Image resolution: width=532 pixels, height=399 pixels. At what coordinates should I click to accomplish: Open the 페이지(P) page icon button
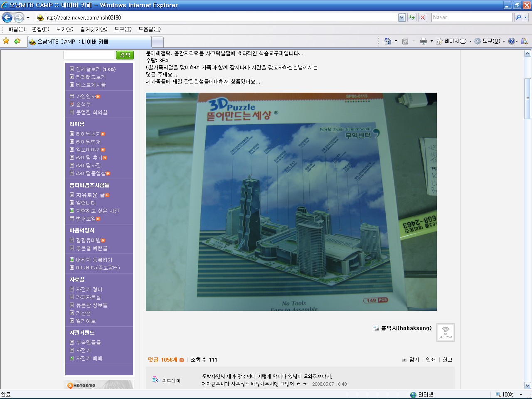(x=439, y=41)
